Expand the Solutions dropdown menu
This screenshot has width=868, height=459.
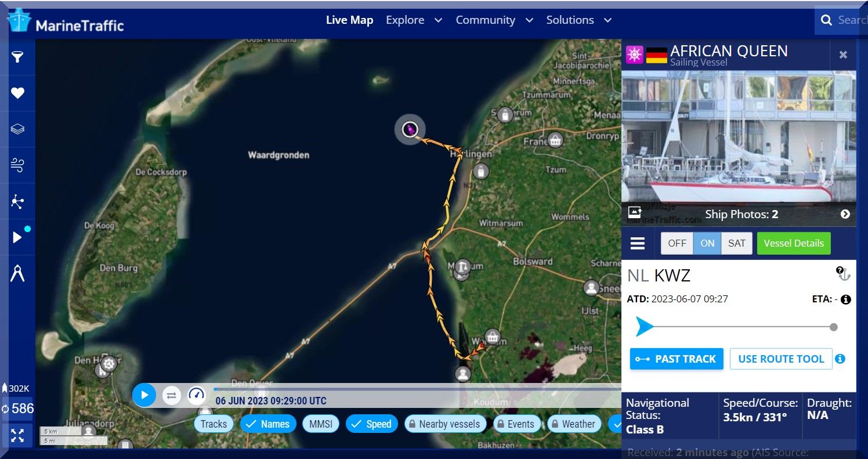tap(578, 20)
